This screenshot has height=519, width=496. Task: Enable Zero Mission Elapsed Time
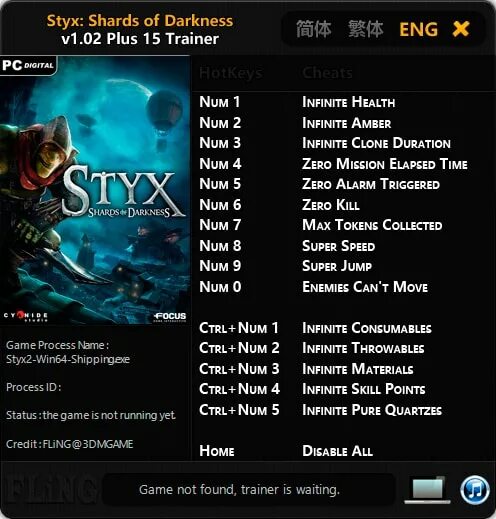pos(385,164)
